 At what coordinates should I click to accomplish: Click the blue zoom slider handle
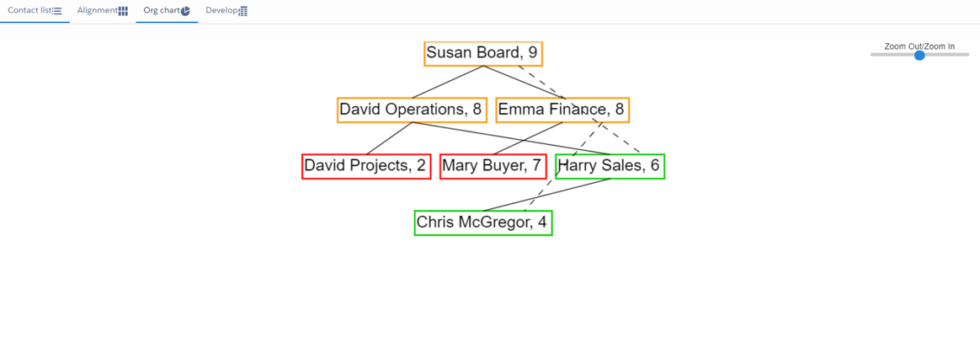(919, 55)
